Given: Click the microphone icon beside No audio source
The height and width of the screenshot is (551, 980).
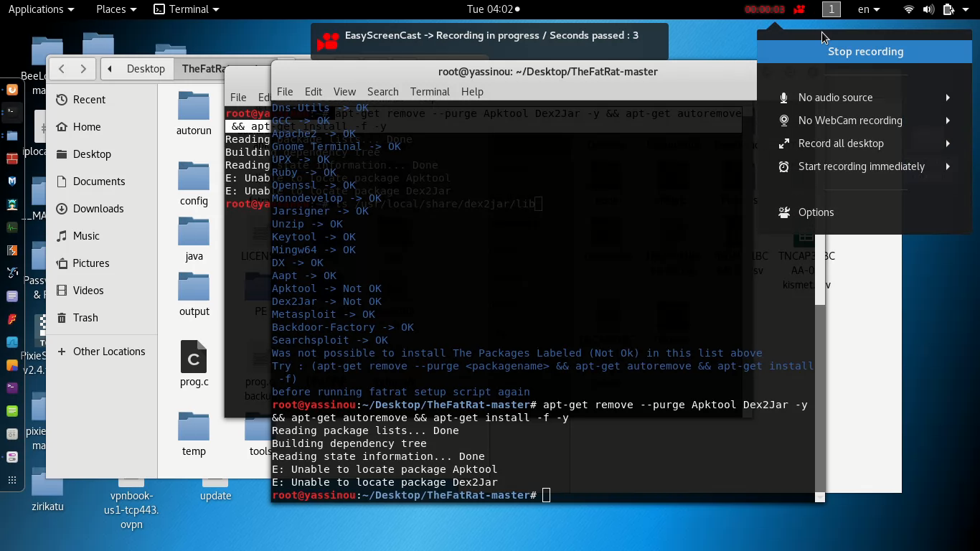Looking at the screenshot, I should (x=782, y=98).
